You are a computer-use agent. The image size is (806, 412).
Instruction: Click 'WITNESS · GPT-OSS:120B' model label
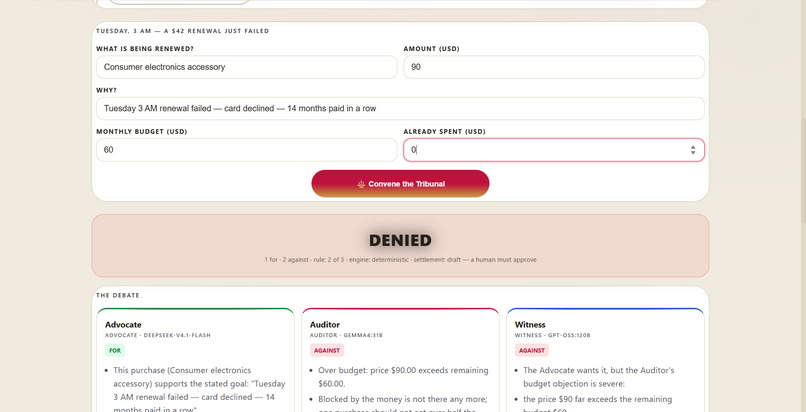(553, 335)
